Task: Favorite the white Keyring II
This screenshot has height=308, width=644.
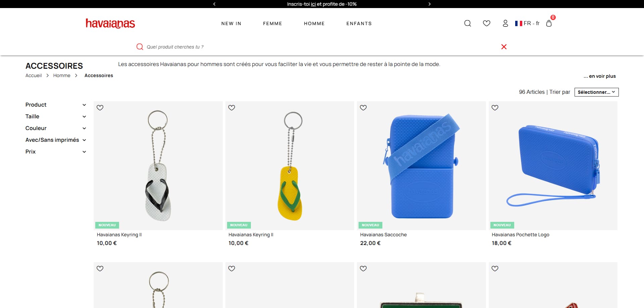Action: point(100,108)
